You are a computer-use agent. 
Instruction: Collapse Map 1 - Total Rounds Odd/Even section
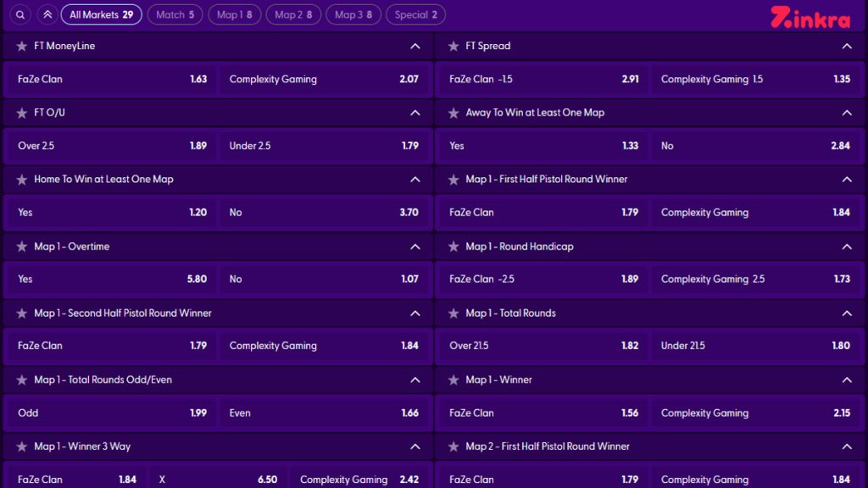pos(415,380)
